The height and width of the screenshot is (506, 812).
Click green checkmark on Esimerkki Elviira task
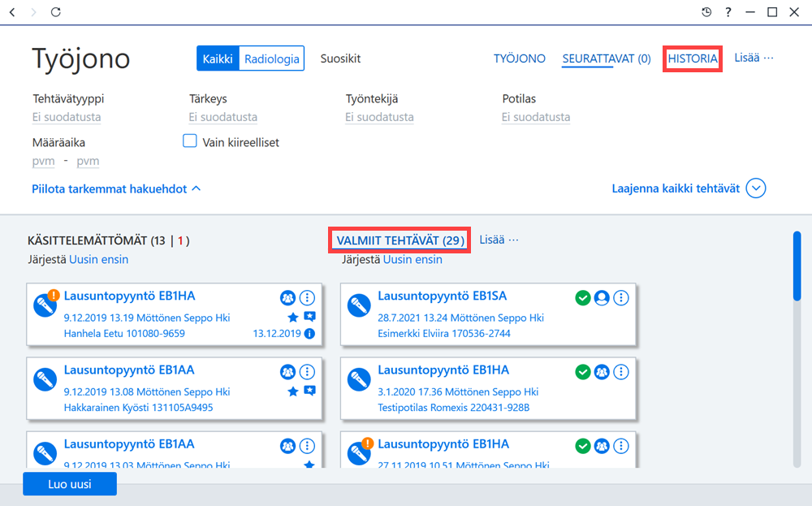tap(582, 298)
